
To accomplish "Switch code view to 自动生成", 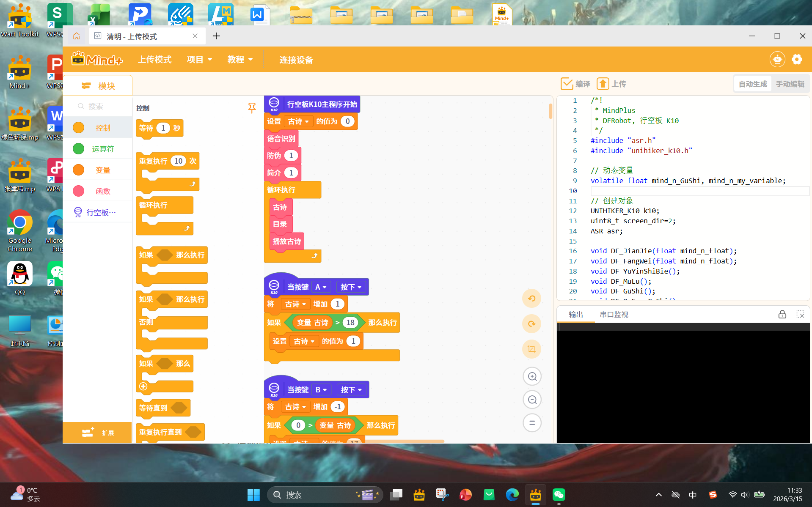I will click(x=753, y=84).
